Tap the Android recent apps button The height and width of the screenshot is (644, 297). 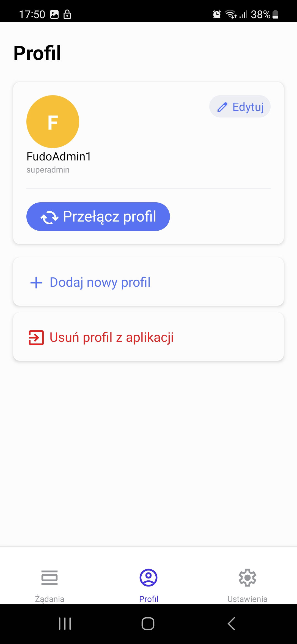click(x=65, y=624)
